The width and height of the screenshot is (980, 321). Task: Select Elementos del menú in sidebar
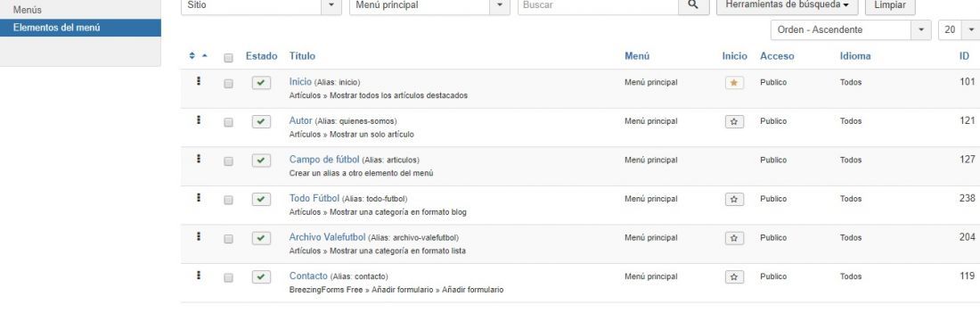[80, 28]
